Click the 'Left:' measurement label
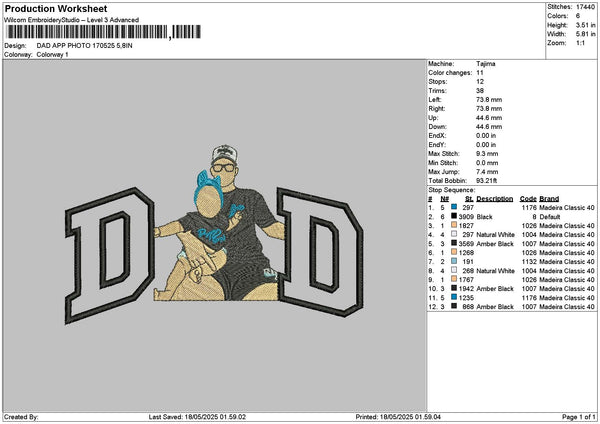Screen dimensions: 600x424 435,99
